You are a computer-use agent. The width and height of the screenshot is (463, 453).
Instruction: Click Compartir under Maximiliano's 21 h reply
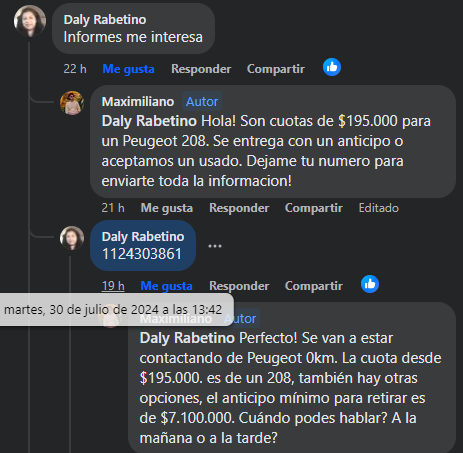[x=314, y=208]
